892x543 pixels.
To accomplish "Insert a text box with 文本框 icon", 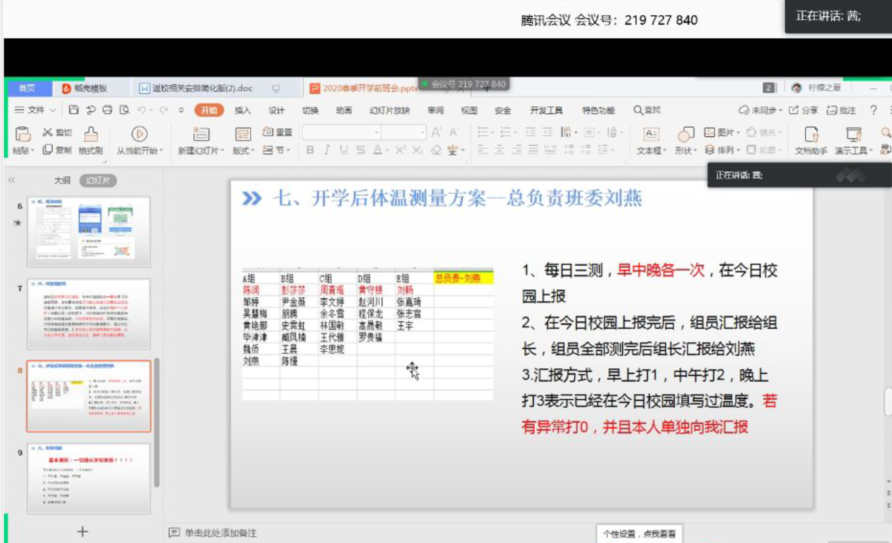I will pyautogui.click(x=651, y=134).
